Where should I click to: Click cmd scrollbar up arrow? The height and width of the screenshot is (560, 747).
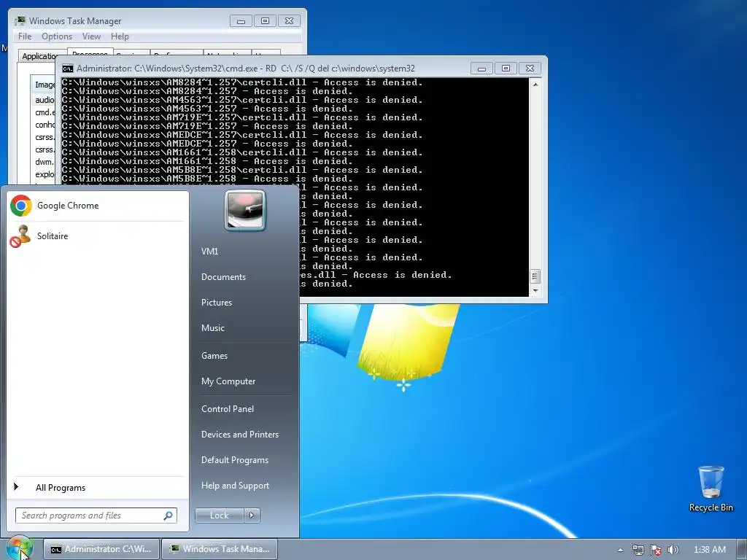pyautogui.click(x=535, y=85)
